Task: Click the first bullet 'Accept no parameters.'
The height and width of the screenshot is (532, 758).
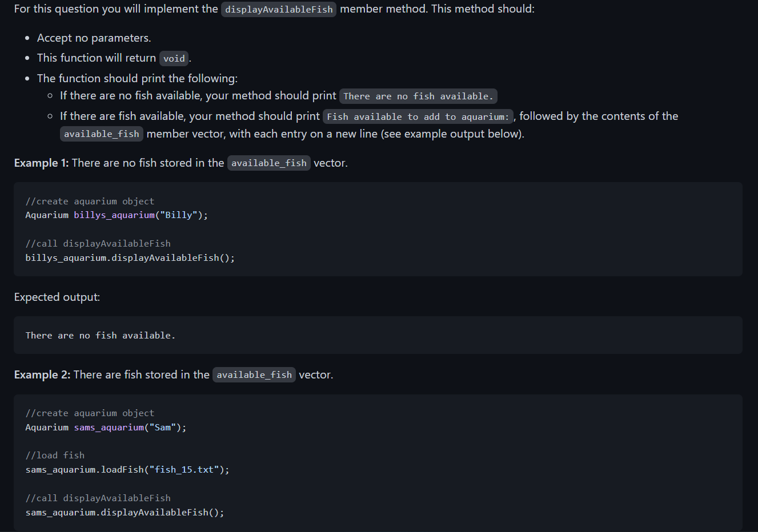Action: 94,38
